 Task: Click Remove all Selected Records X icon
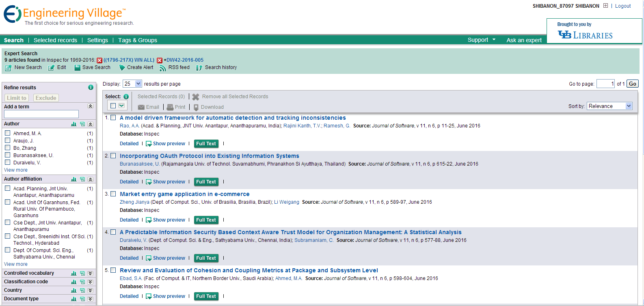[196, 97]
